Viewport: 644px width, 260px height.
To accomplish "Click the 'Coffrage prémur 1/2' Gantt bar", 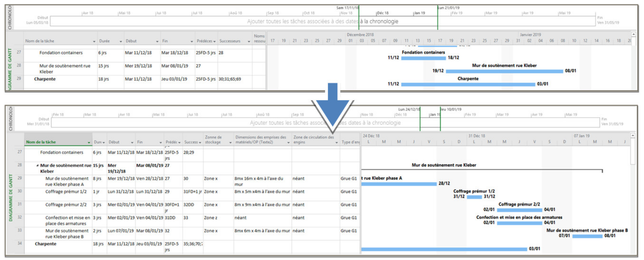I will point(474,197).
